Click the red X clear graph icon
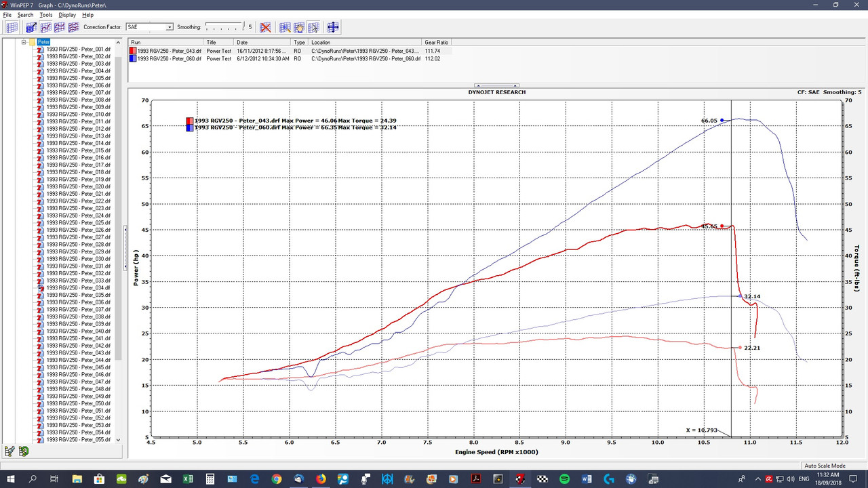868x488 pixels. coord(265,27)
